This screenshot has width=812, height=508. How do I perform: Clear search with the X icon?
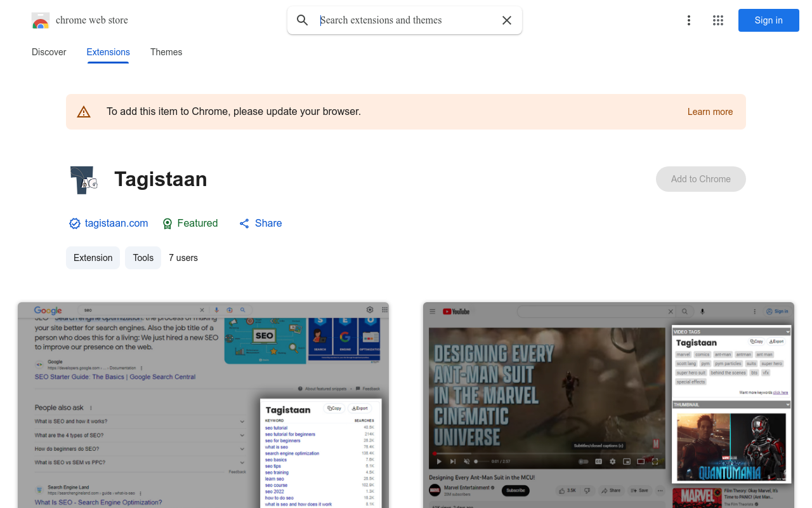507,20
